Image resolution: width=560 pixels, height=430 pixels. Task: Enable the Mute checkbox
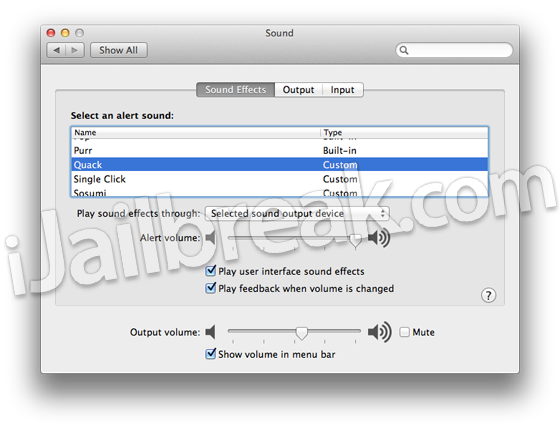[x=404, y=332]
